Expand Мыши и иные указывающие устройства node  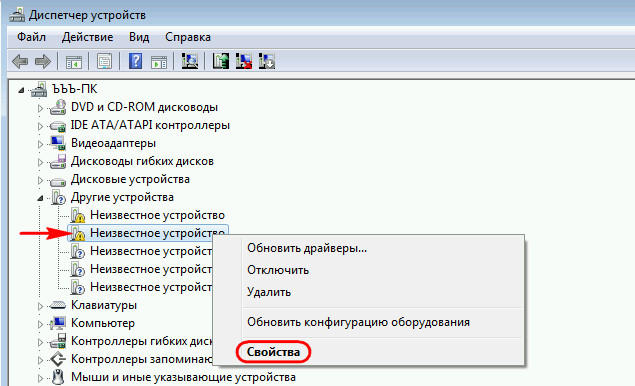40,378
